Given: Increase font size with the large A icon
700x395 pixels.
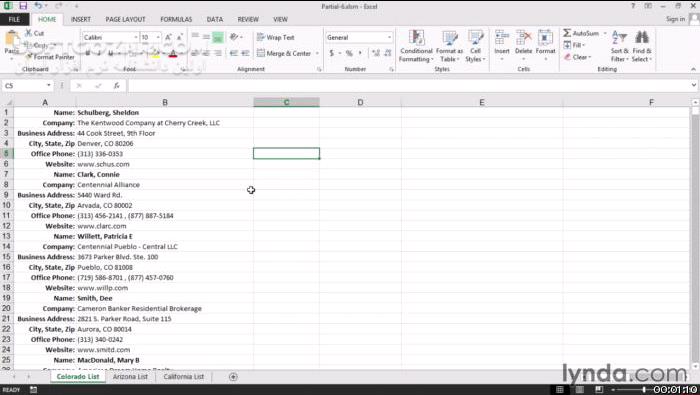Looking at the screenshot, I should pyautogui.click(x=168, y=37).
